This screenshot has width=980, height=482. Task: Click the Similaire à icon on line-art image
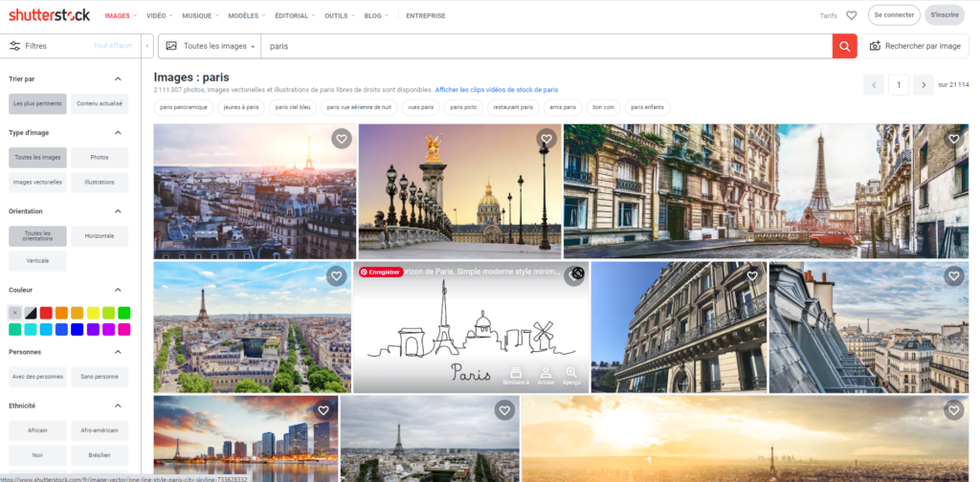516,376
